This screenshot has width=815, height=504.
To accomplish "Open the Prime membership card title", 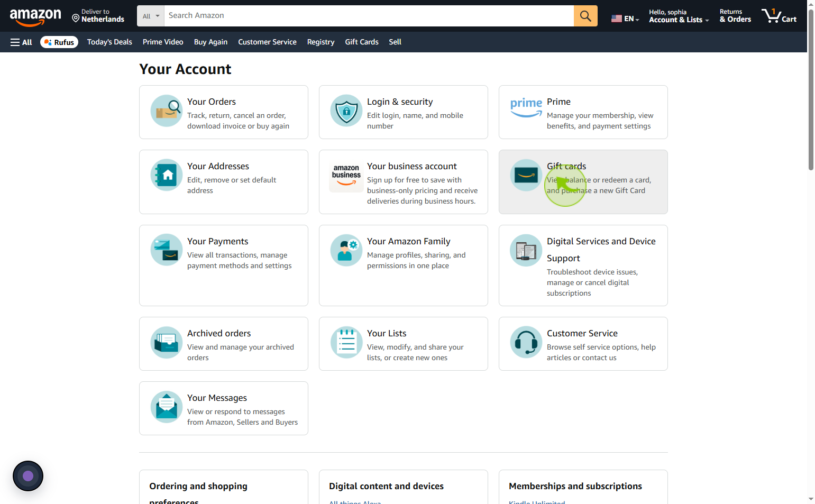I will pos(558,102).
